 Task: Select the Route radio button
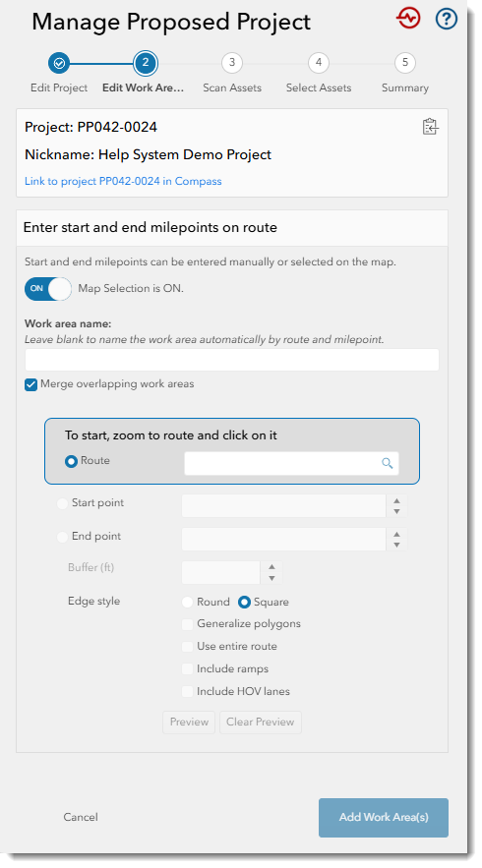[x=71, y=461]
